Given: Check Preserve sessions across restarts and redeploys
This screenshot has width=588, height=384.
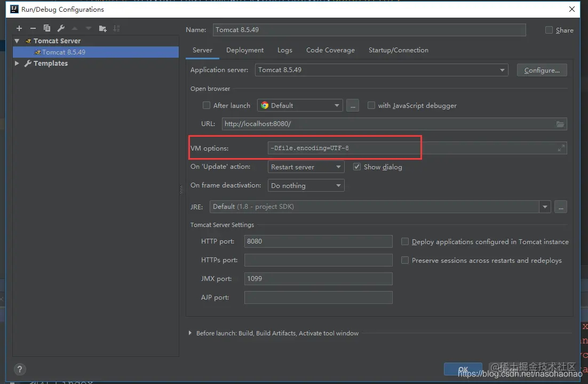Looking at the screenshot, I should coord(405,260).
